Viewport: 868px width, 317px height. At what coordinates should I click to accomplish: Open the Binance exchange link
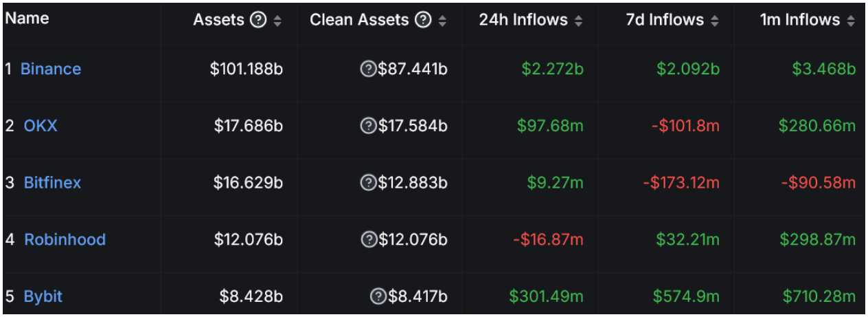point(51,69)
